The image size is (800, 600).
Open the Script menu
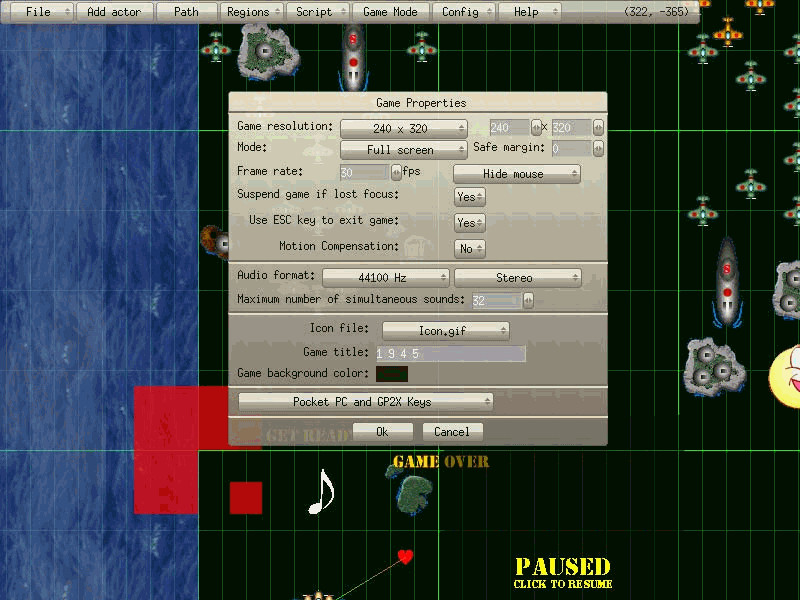(317, 12)
